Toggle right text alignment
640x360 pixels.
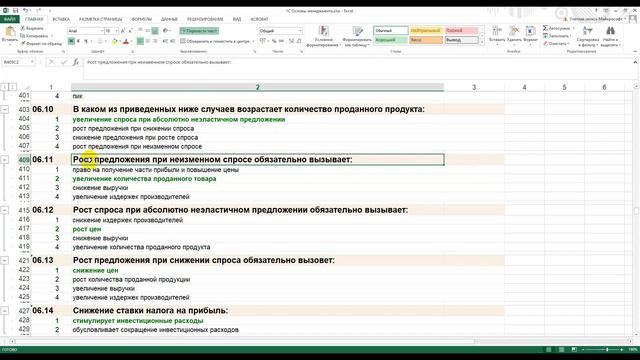point(155,41)
